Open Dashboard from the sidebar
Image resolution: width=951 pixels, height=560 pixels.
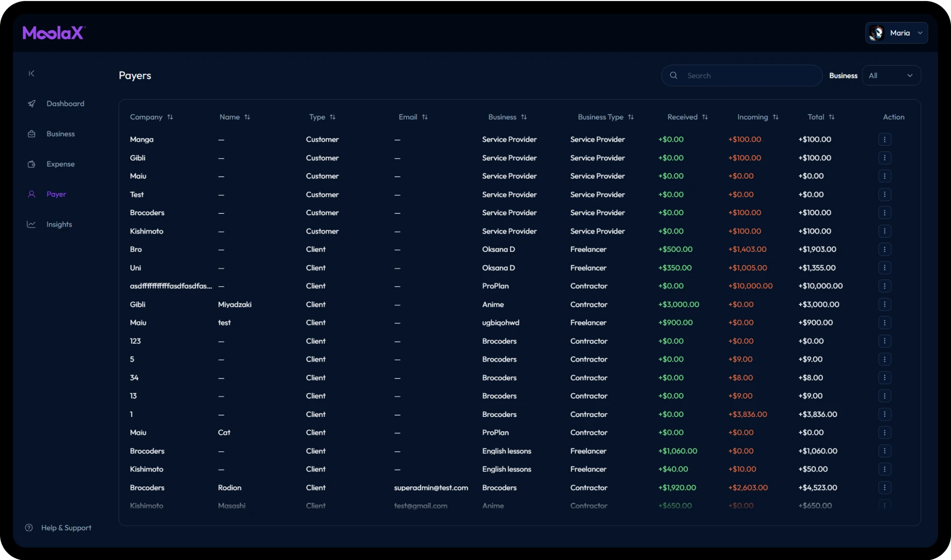[x=65, y=104]
